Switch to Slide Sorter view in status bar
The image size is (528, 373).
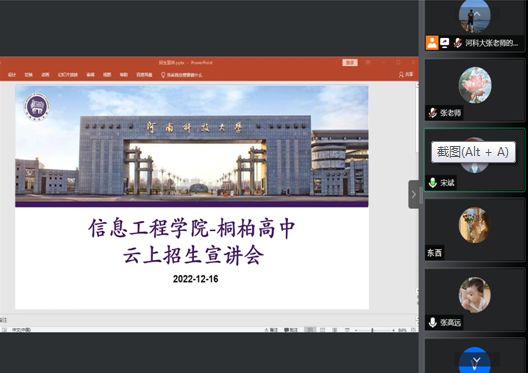(x=323, y=330)
